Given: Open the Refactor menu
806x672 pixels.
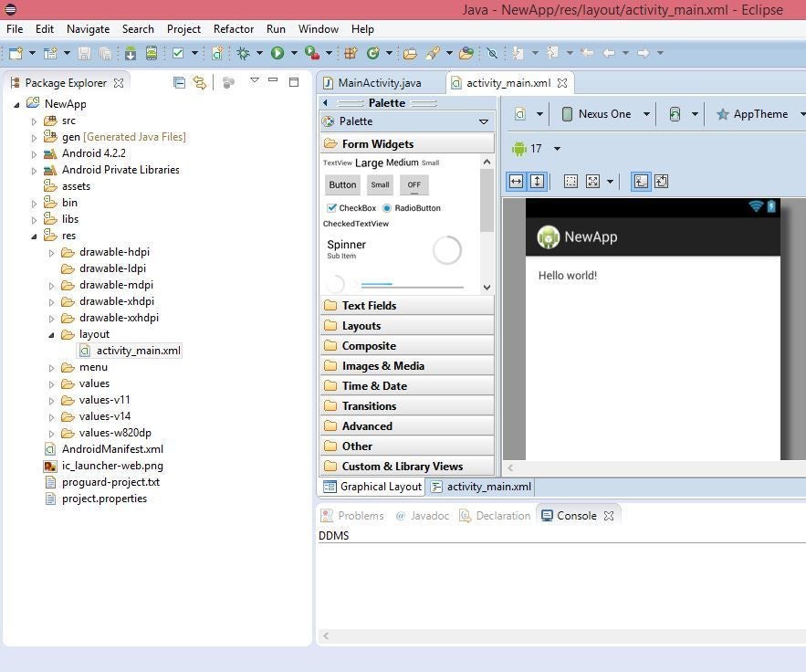Looking at the screenshot, I should (x=233, y=28).
